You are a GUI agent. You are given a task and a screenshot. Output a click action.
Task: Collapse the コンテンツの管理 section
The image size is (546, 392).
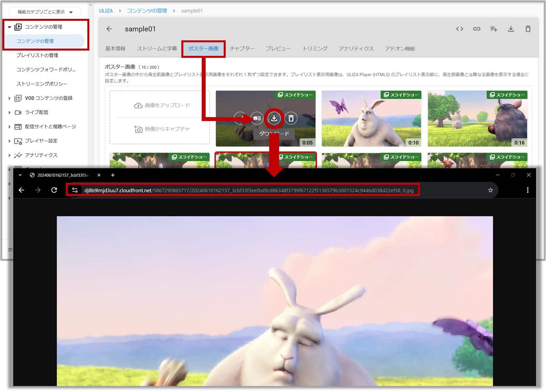(9, 27)
